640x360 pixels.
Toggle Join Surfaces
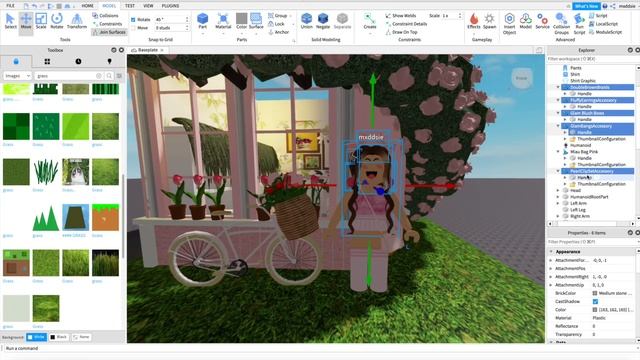pyautogui.click(x=109, y=32)
